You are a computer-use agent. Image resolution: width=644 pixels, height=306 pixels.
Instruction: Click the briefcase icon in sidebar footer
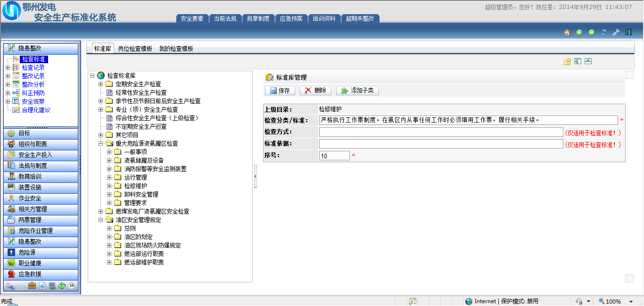32,286
